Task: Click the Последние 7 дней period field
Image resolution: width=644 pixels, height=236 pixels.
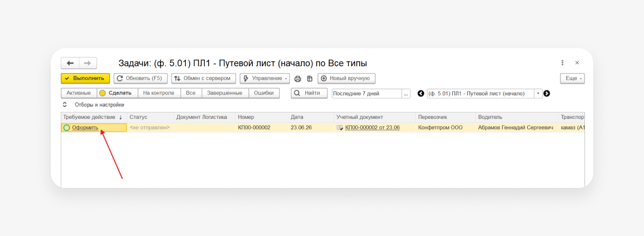Action: coord(367,93)
